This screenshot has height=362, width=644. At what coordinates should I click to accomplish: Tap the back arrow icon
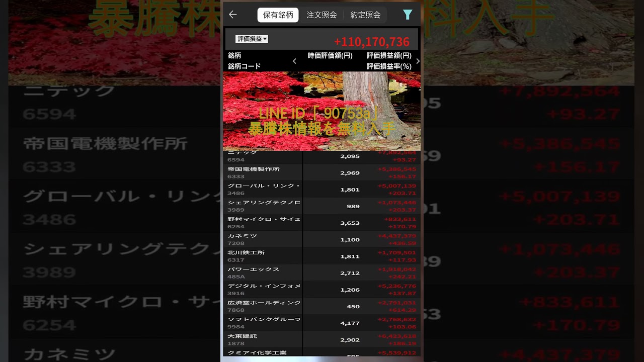(232, 15)
